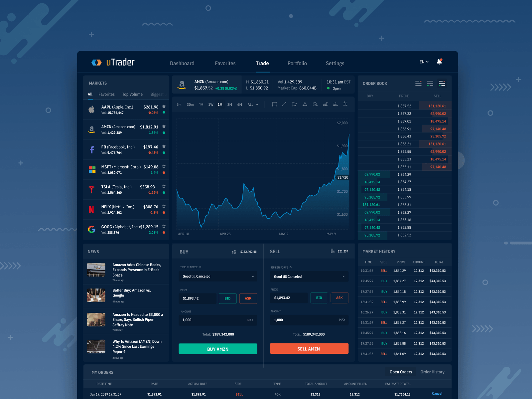The height and width of the screenshot is (399, 532).
Task: Click MAX in the SELL amount field
Action: [x=342, y=320]
